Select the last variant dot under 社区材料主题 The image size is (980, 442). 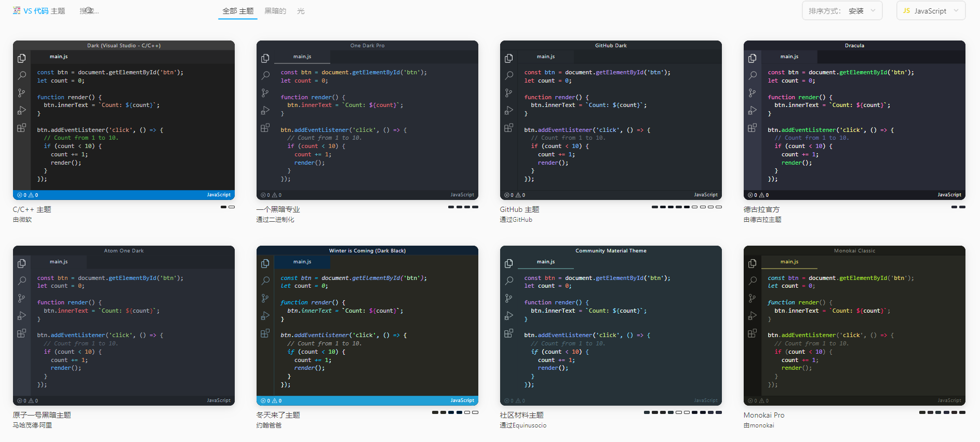[719, 412]
